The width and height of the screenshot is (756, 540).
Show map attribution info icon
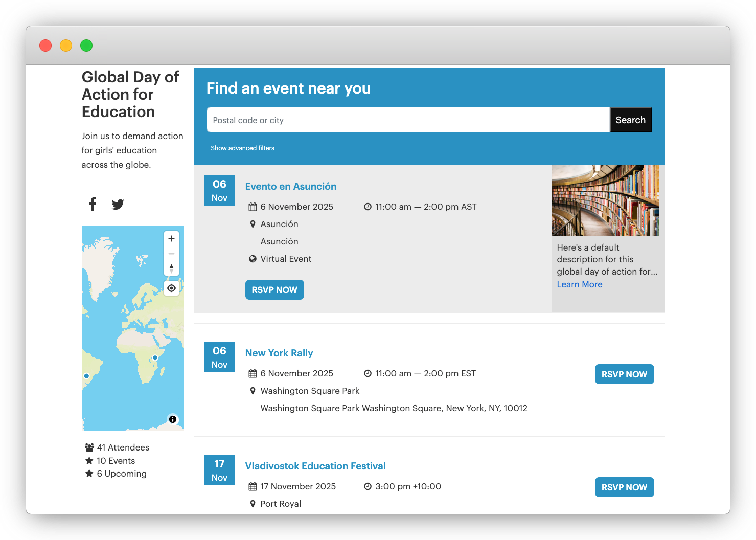click(173, 419)
